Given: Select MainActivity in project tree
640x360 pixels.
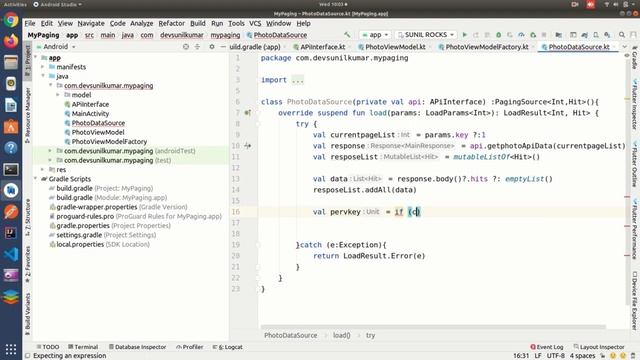Looking at the screenshot, I should (90, 113).
